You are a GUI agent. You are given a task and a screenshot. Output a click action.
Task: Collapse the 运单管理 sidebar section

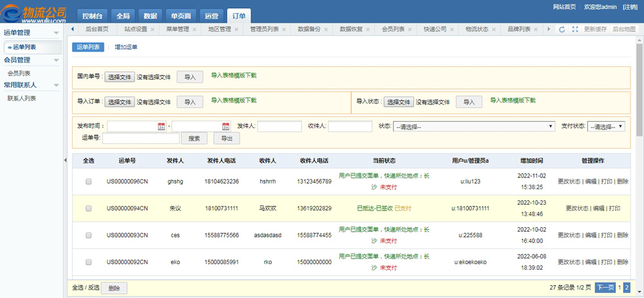click(57, 32)
